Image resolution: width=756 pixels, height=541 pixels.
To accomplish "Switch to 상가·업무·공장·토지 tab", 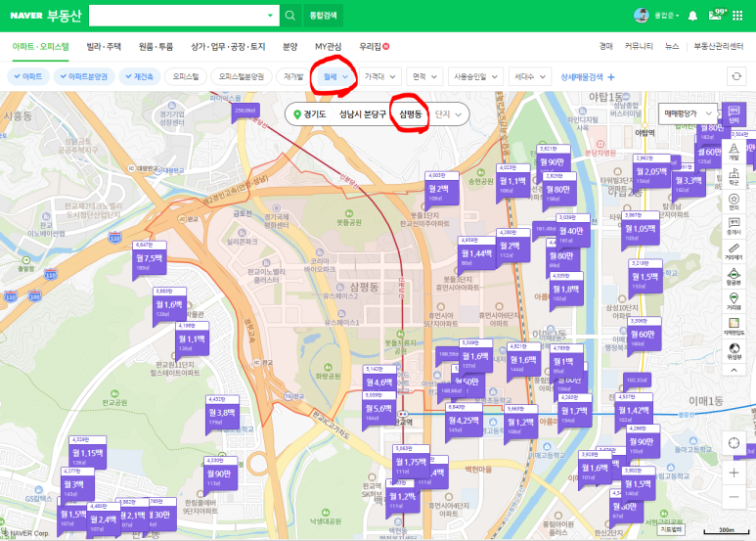I will pos(228,47).
